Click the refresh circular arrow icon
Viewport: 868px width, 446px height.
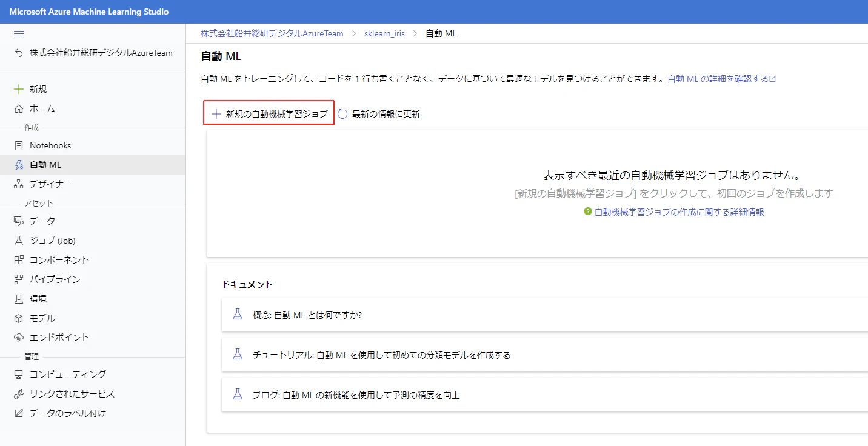pos(342,114)
